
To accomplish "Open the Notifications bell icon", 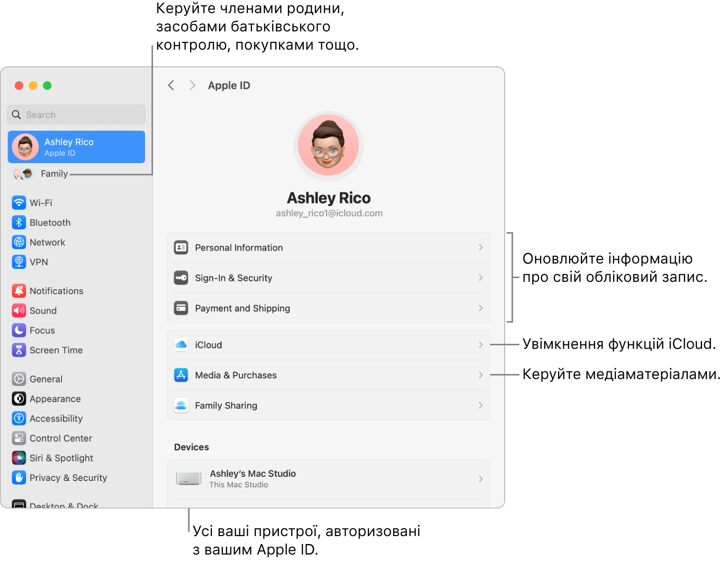I will pyautogui.click(x=19, y=291).
